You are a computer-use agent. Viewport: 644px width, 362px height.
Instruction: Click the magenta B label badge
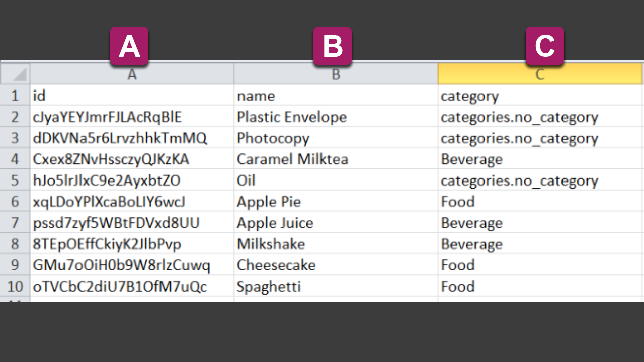tap(333, 46)
